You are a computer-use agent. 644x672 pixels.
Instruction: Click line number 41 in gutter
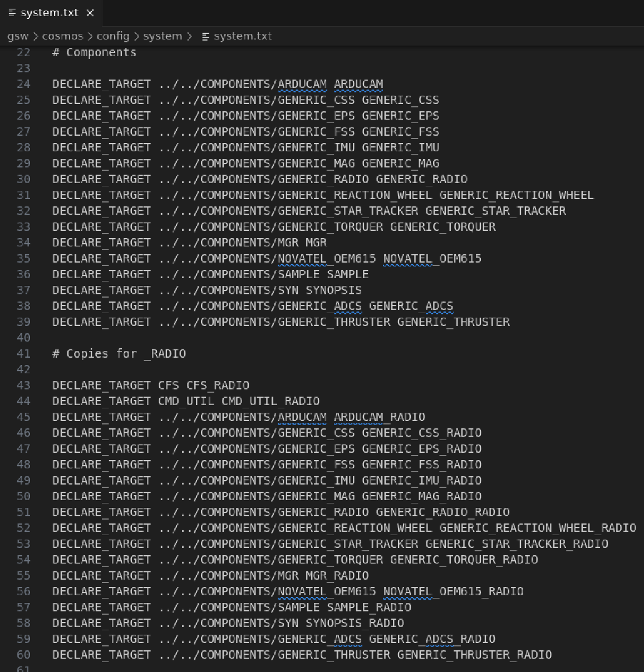(23, 353)
